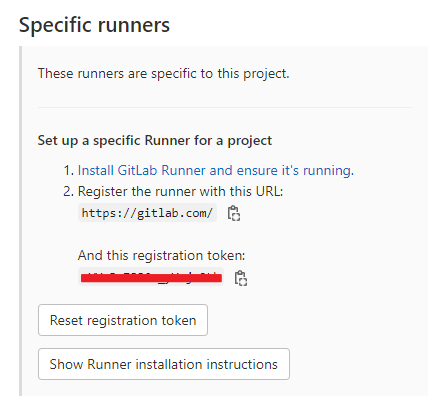
Task: Click the 'Set up a specific Runner' subheading
Action: point(155,141)
